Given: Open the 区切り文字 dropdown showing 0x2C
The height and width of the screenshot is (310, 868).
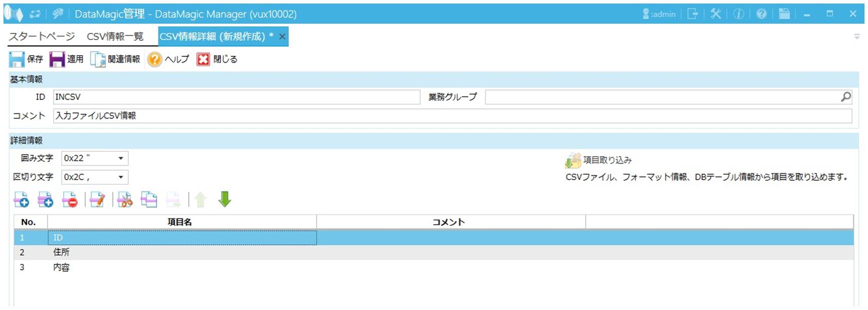Looking at the screenshot, I should (x=95, y=177).
